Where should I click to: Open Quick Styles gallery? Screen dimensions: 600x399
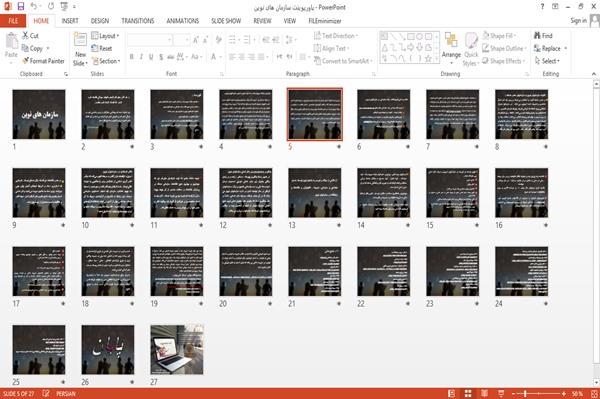click(471, 49)
